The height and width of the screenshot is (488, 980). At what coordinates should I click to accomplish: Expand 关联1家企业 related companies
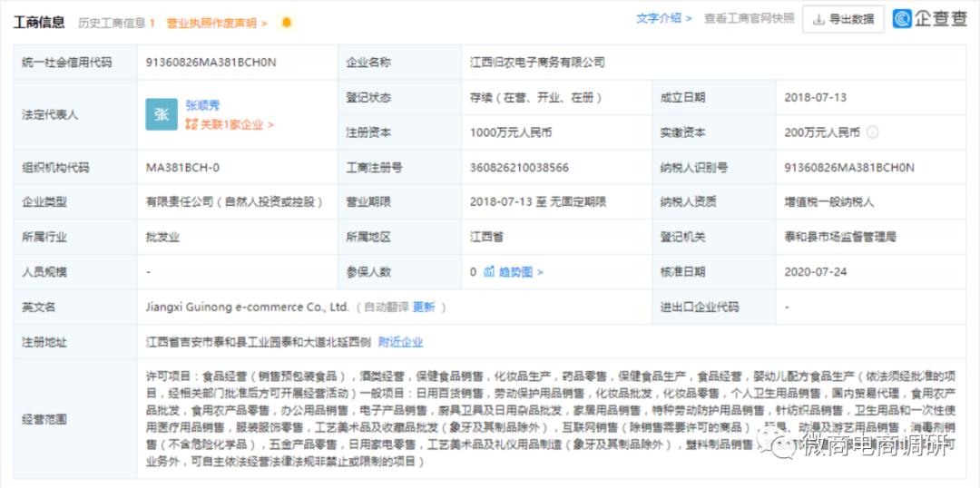[x=235, y=124]
